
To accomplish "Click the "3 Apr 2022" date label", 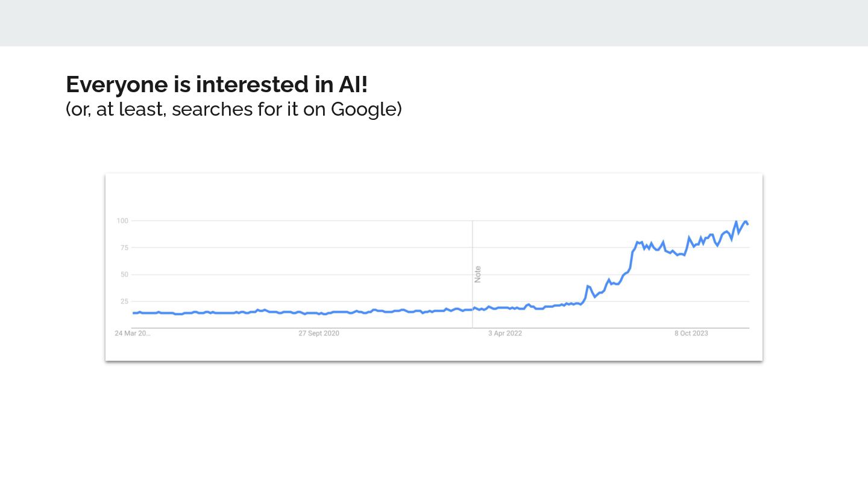I will (505, 333).
